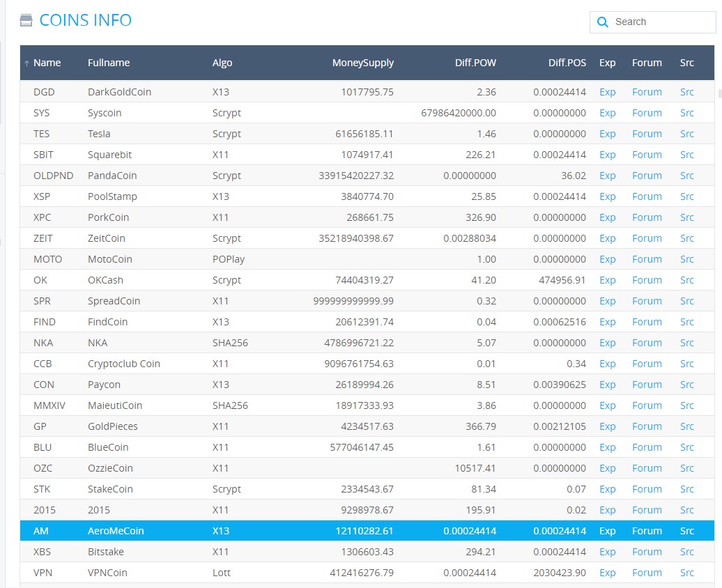Select the OLDPND name cell
This screenshot has width=722, height=588.
click(x=54, y=176)
